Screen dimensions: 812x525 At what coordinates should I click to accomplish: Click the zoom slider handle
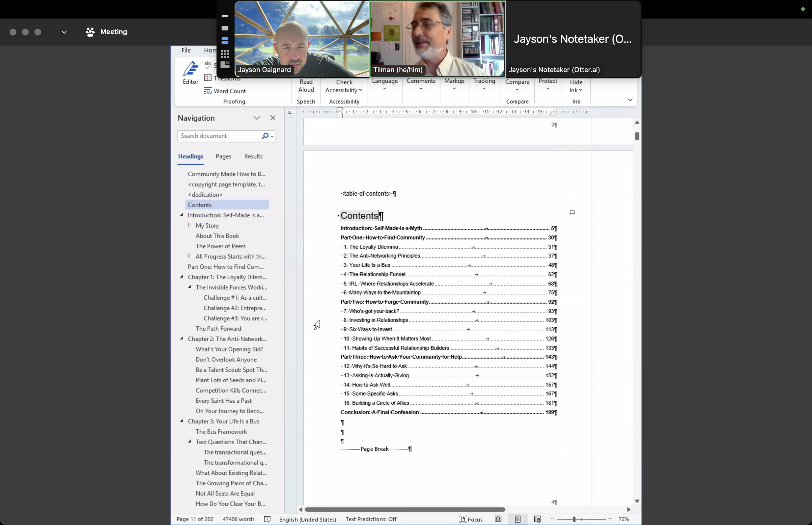[x=574, y=519]
